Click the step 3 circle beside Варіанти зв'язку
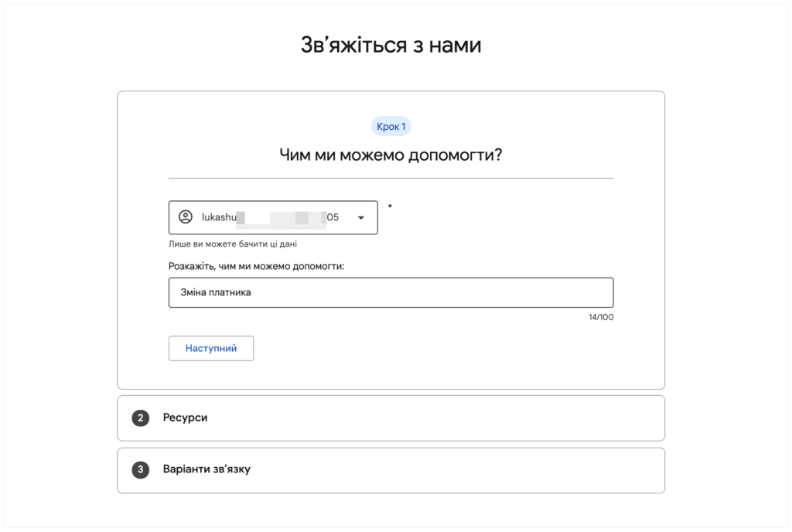Screen dimensions: 792x532 pos(140,470)
